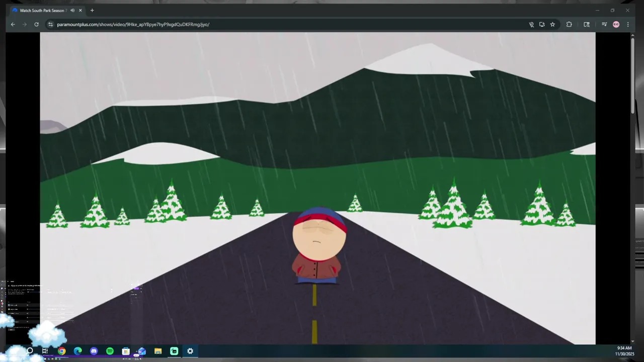Reload the Paramount Plus page
The image size is (644, 362).
point(36,24)
